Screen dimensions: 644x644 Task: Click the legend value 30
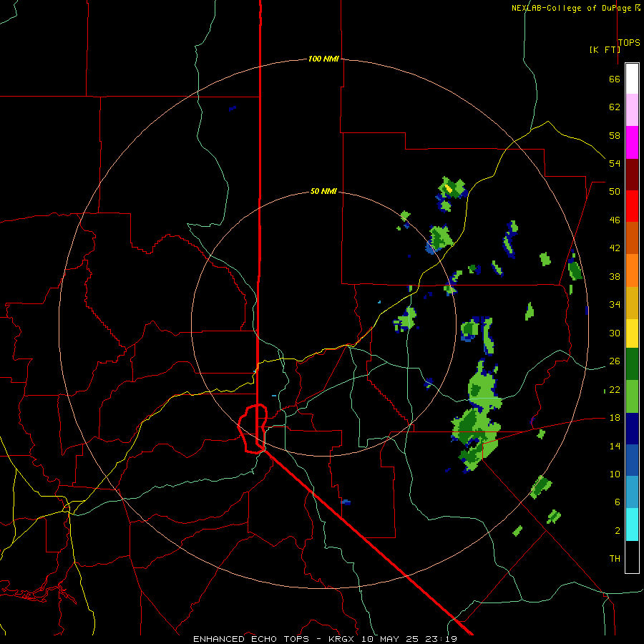[615, 333]
